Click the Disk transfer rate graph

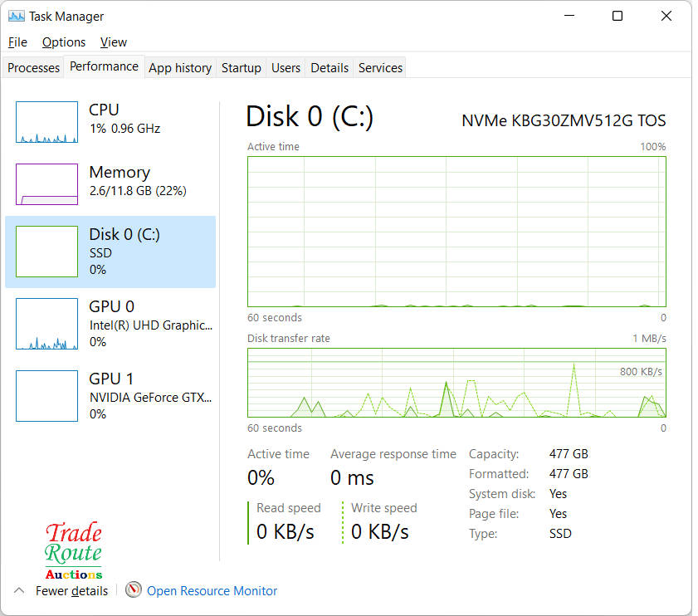click(x=456, y=383)
